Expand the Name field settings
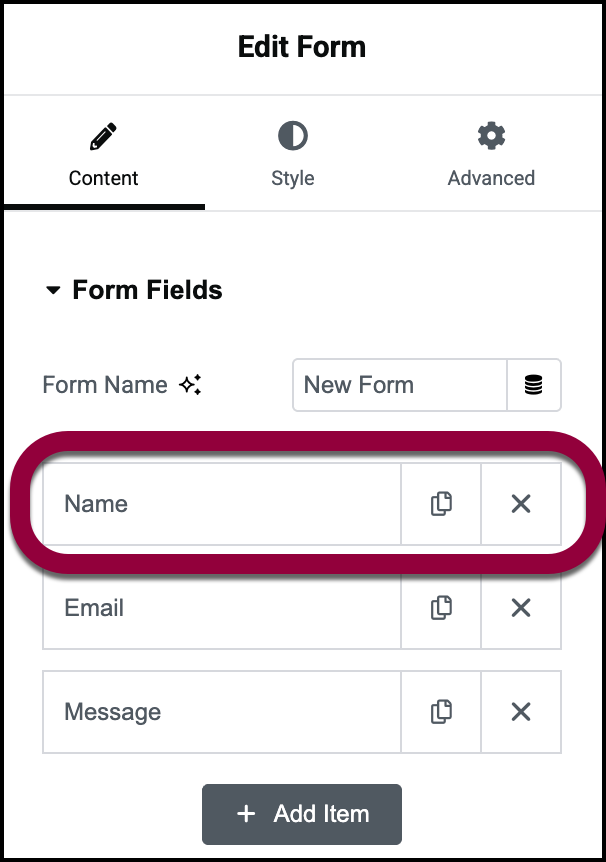 pos(220,504)
